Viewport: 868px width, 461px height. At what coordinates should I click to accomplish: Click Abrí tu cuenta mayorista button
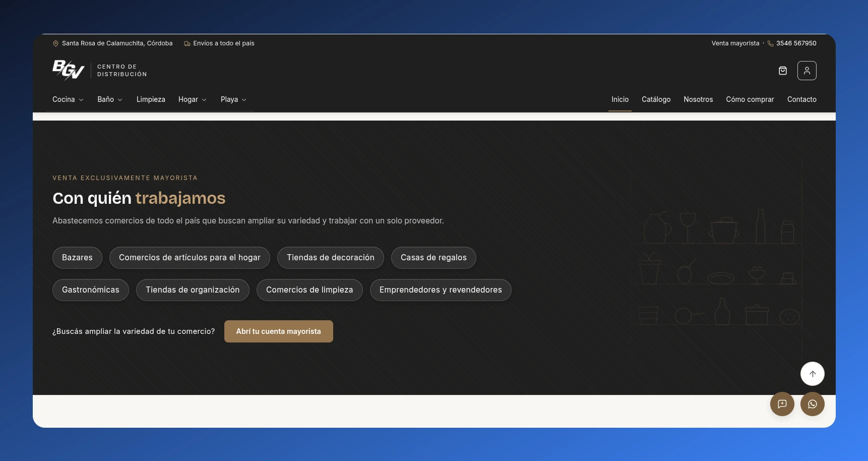(279, 331)
